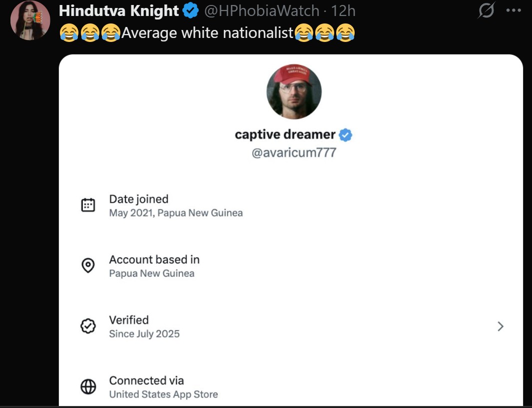This screenshot has width=532, height=408.
Task: Select Connected via United States App Store
Action: pyautogui.click(x=163, y=387)
